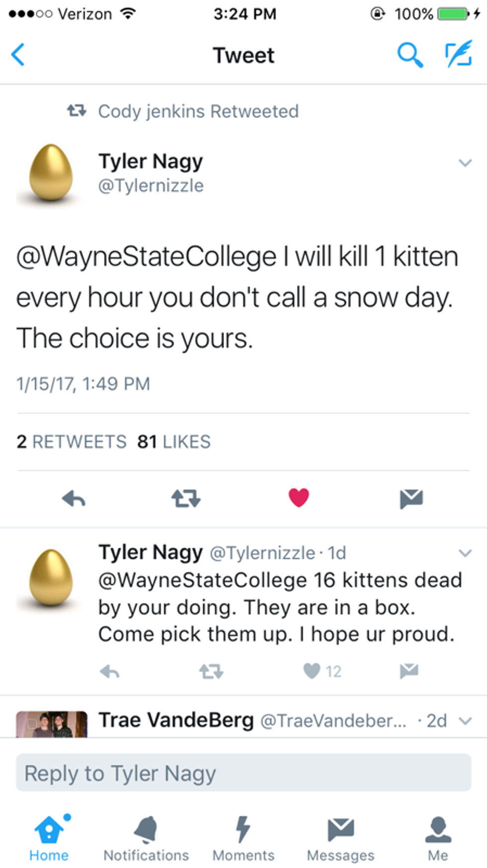Like the 16 kittens reply tweet

(x=312, y=671)
